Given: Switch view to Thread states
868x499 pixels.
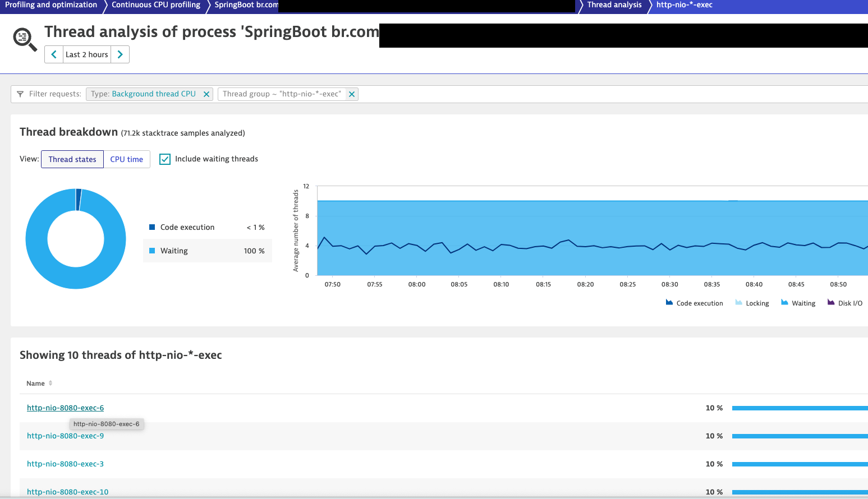Looking at the screenshot, I should coord(72,159).
